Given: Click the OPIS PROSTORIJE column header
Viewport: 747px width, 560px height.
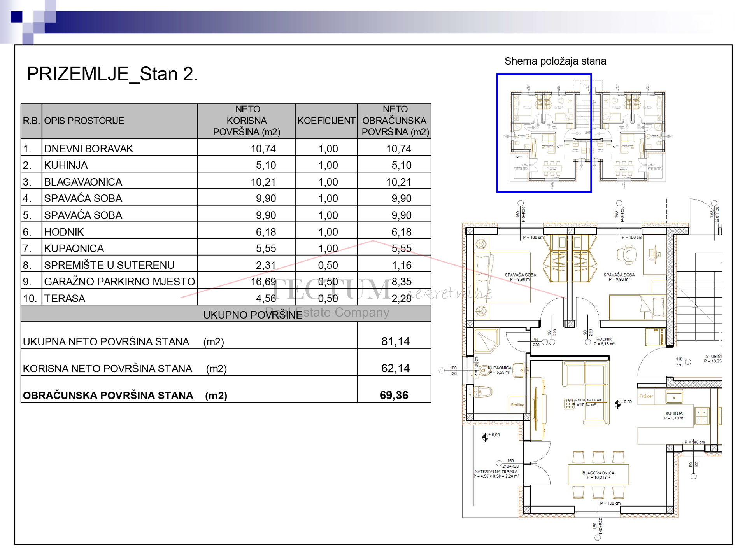Looking at the screenshot, I should tap(84, 121).
